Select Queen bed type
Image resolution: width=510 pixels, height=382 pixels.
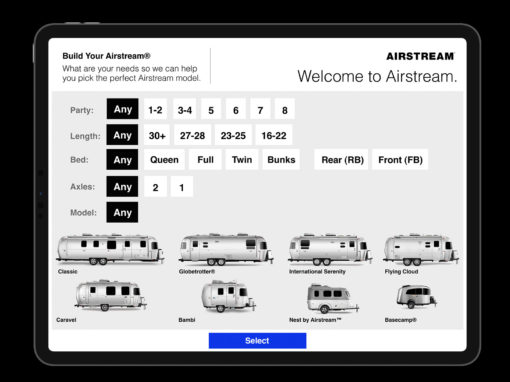pyautogui.click(x=164, y=160)
